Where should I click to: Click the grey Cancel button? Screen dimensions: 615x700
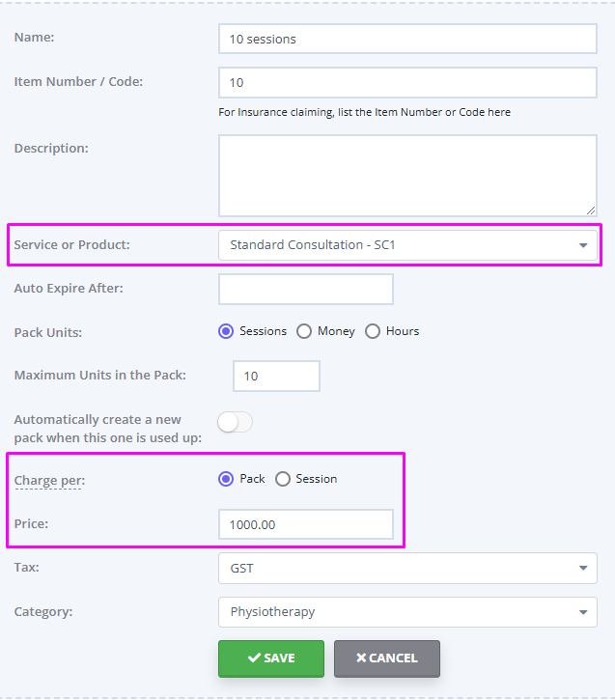pyautogui.click(x=387, y=658)
